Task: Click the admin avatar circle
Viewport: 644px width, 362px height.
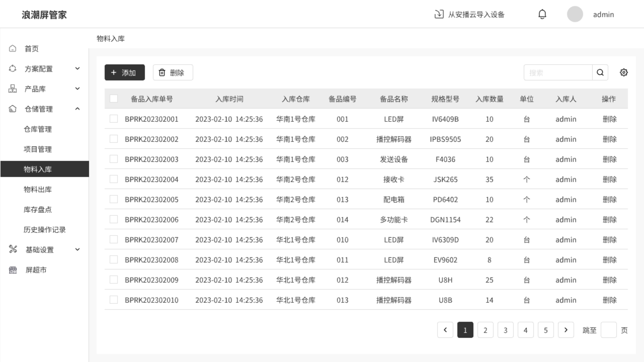Action: [575, 14]
